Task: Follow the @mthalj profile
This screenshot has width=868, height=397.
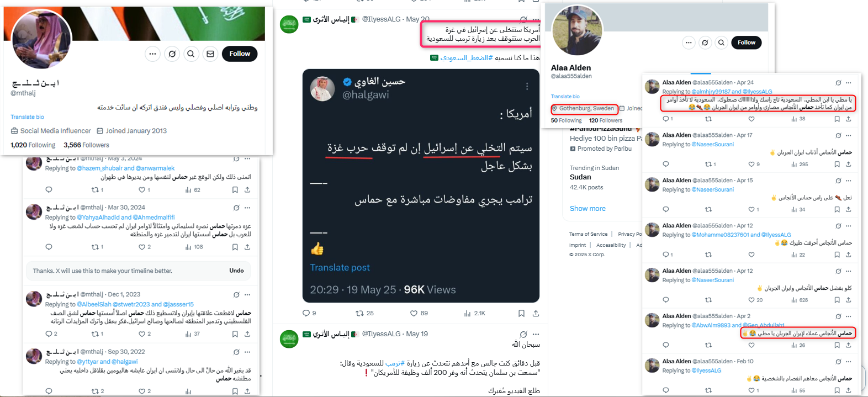Action: pos(240,54)
